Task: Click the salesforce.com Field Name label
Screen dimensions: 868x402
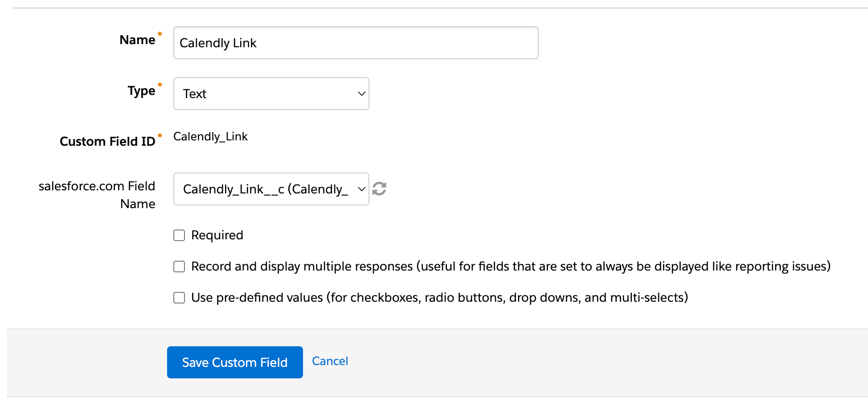Action: (x=97, y=195)
